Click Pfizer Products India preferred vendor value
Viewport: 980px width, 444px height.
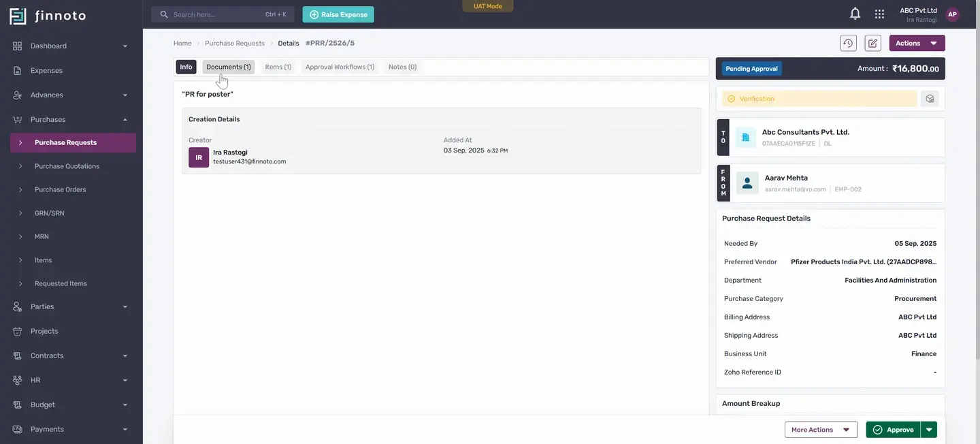[x=864, y=261]
